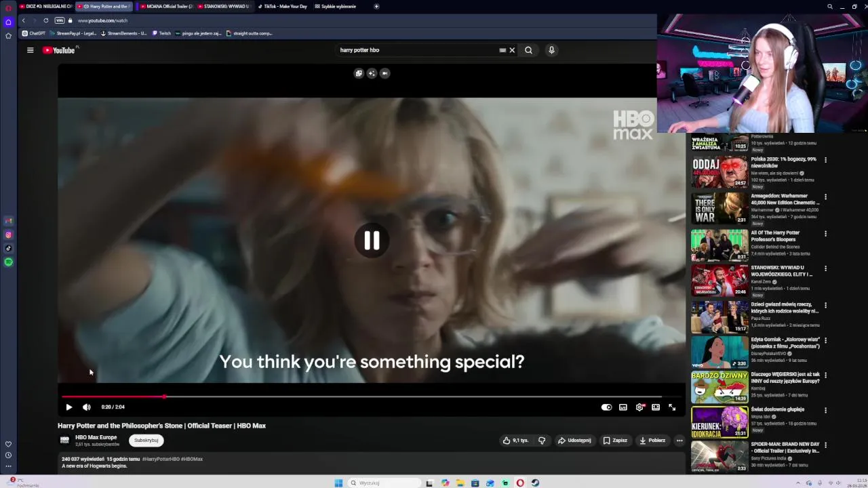Click the 'harry potter hbo' search field
The width and height of the screenshot is (868, 488).
coord(417,50)
